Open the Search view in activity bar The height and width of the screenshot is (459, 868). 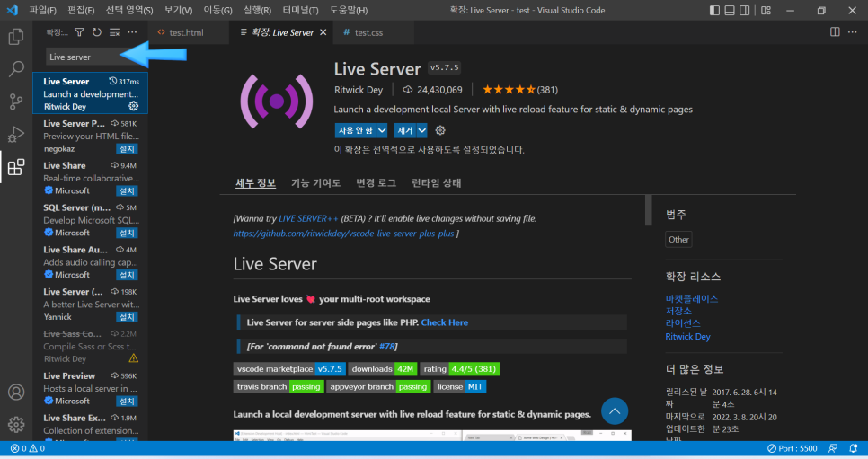tap(16, 68)
